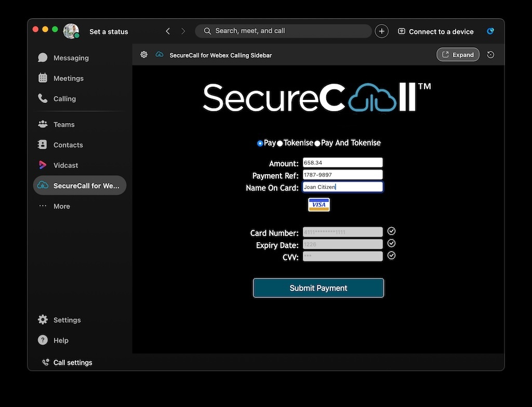Click the Expiry Date checkmark icon

click(x=391, y=243)
